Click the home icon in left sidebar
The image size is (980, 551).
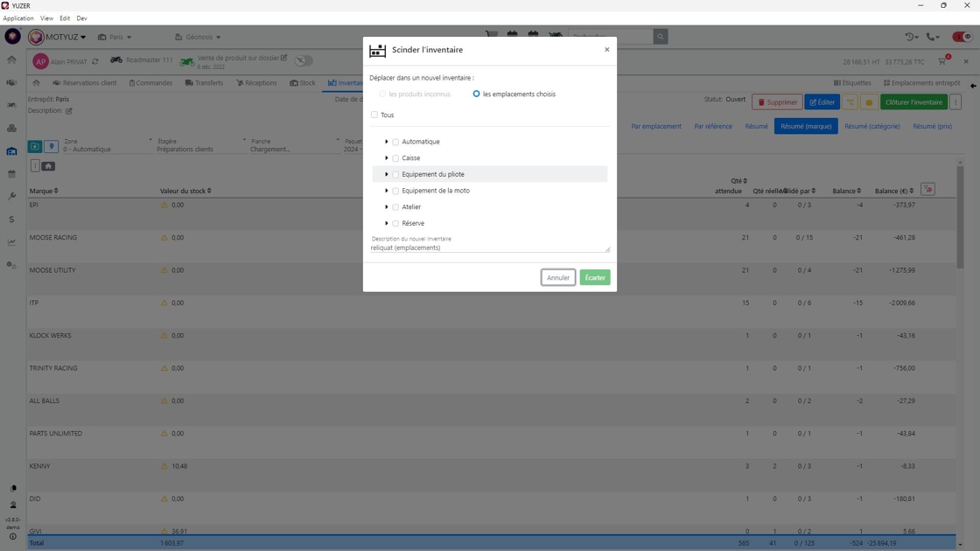point(12,60)
